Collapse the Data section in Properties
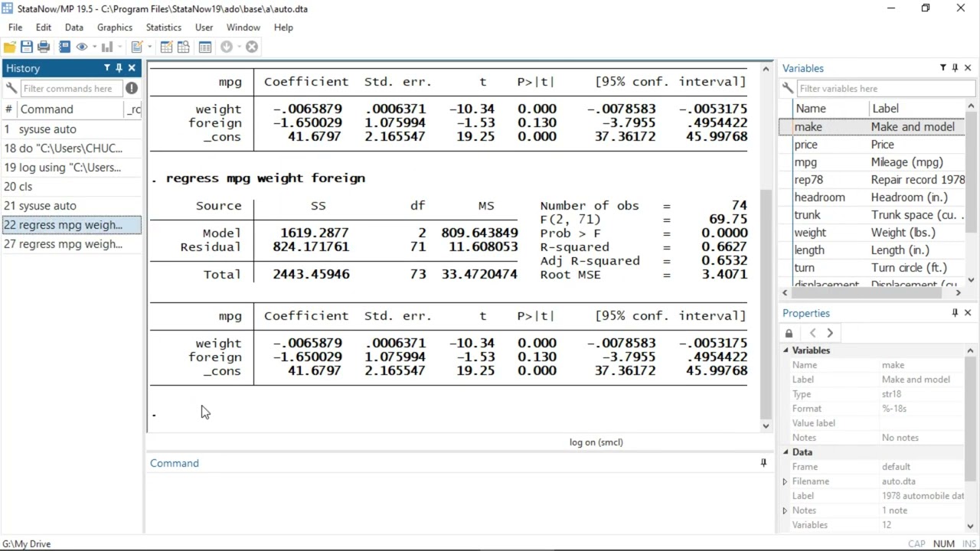This screenshot has height=551, width=980. point(785,452)
